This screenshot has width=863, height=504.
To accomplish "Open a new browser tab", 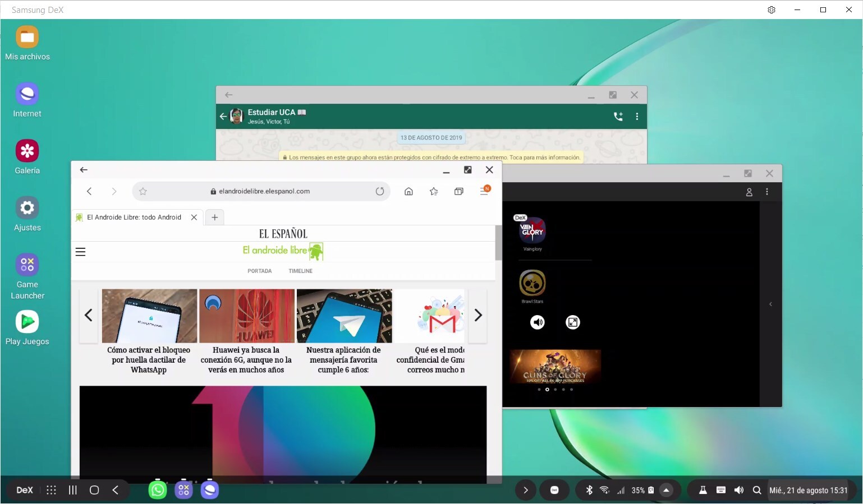I will coord(214,218).
